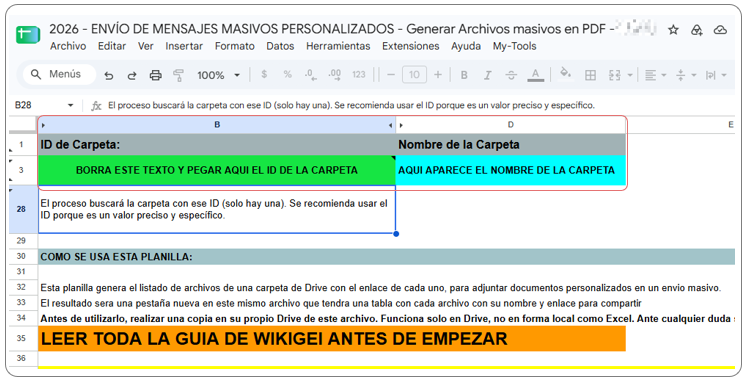This screenshot has width=746, height=380.
Task: Expand hidden column C arrow beside B
Action: [391, 125]
